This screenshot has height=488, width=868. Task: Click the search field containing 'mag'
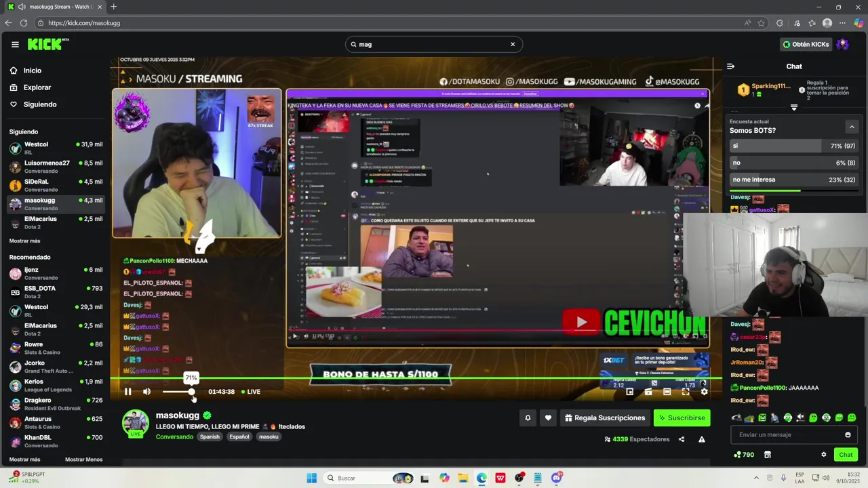pyautogui.click(x=434, y=44)
